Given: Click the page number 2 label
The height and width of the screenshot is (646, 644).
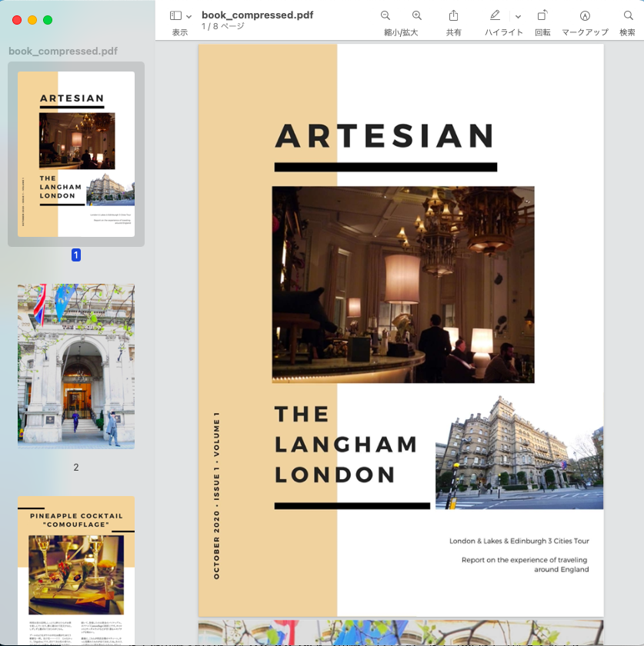Looking at the screenshot, I should pyautogui.click(x=76, y=468).
